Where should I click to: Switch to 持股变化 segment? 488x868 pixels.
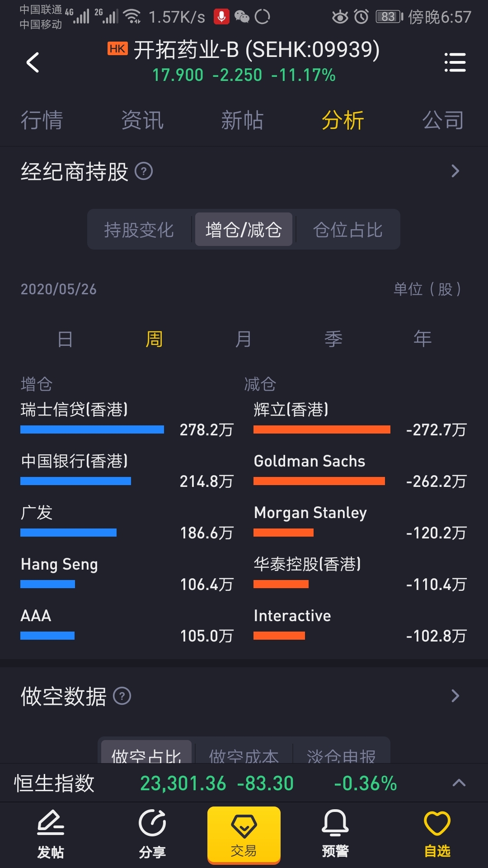click(139, 230)
